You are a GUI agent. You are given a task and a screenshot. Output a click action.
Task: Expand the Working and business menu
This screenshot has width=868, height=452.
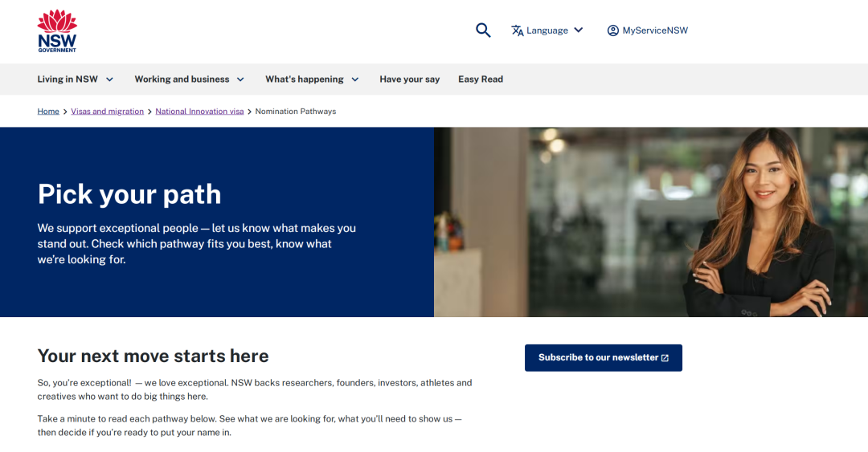[182, 79]
